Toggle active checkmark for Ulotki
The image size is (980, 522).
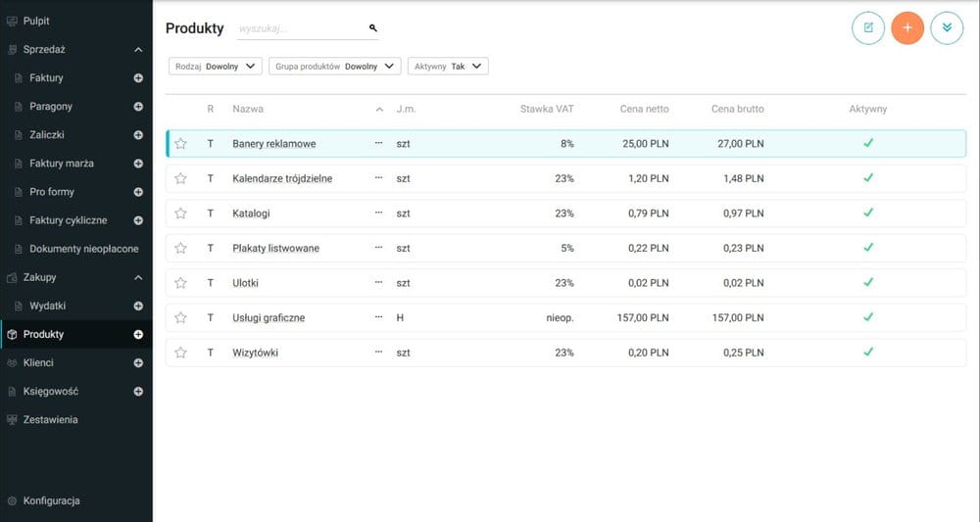point(867,282)
